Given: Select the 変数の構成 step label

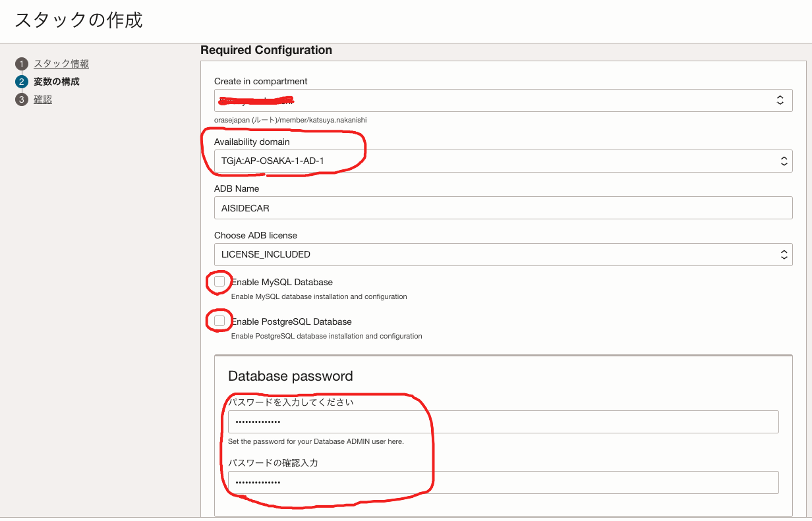Looking at the screenshot, I should click(x=57, y=82).
